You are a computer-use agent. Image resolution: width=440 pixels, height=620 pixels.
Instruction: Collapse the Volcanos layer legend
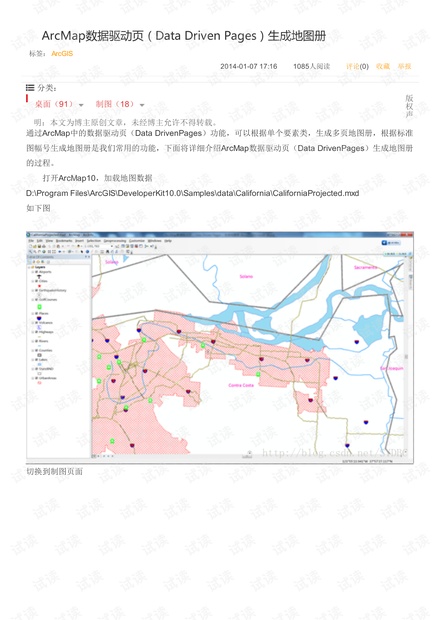click(x=32, y=323)
